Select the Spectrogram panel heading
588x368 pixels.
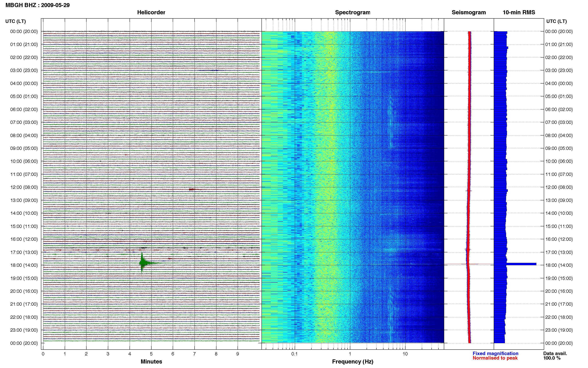(353, 12)
